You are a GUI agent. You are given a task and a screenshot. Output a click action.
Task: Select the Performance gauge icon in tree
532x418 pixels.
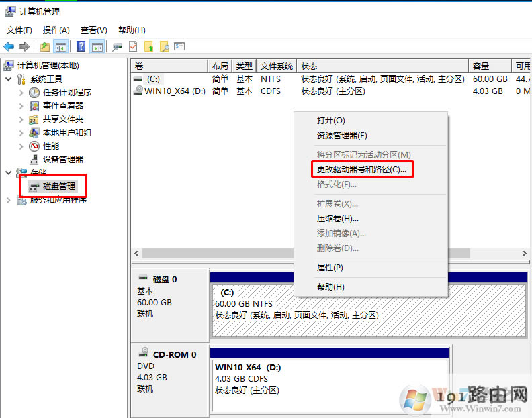(x=34, y=146)
